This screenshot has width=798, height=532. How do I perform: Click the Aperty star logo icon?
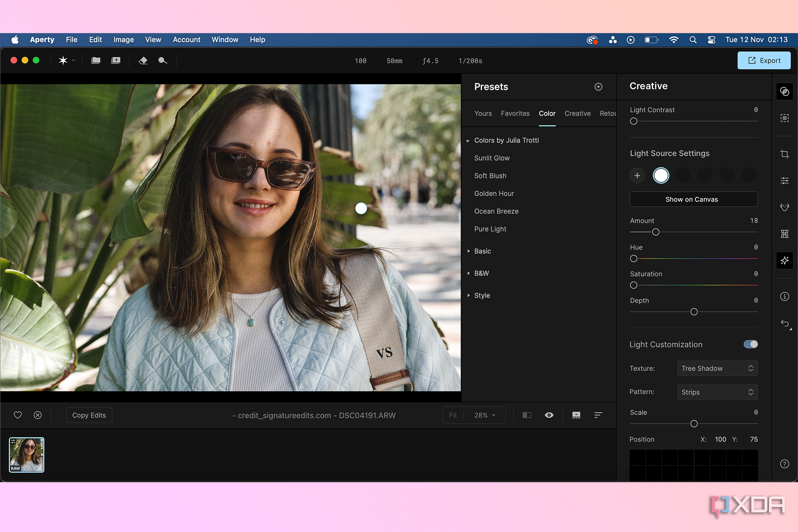63,60
